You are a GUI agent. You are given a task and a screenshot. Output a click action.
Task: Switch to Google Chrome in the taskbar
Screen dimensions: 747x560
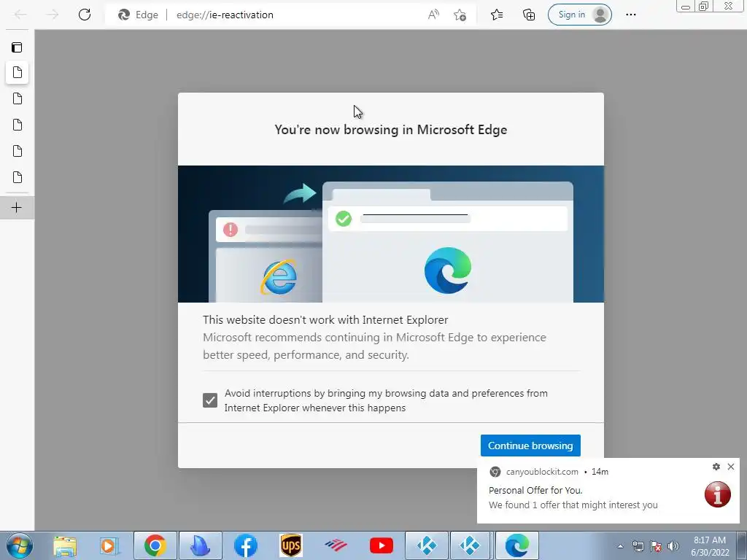coord(155,545)
